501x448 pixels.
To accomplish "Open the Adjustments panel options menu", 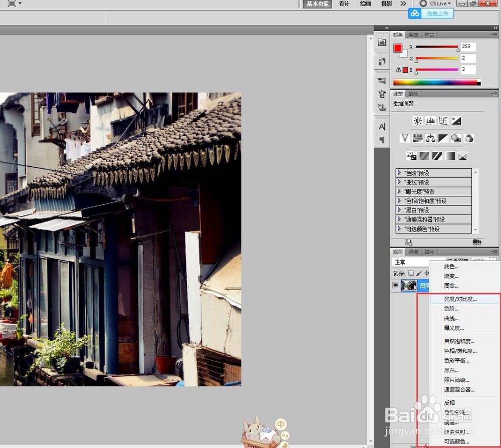I will click(494, 94).
